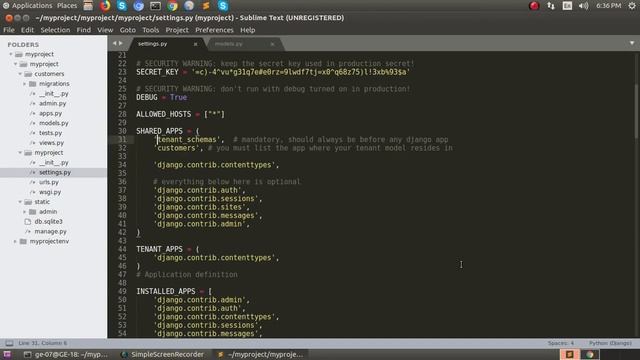Switch to Sublime ~/myproject taskbar window
The width and height of the screenshot is (640, 360).
click(260, 355)
